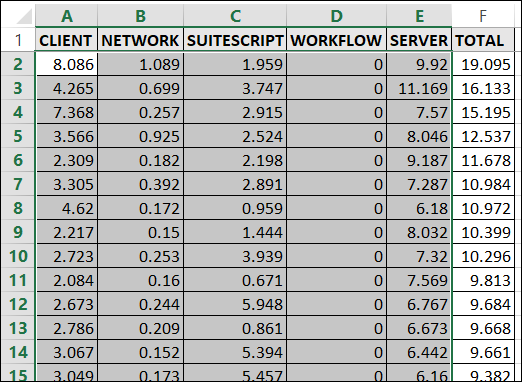Select cell with value 1.444
The width and height of the screenshot is (522, 382).
pyautogui.click(x=235, y=232)
